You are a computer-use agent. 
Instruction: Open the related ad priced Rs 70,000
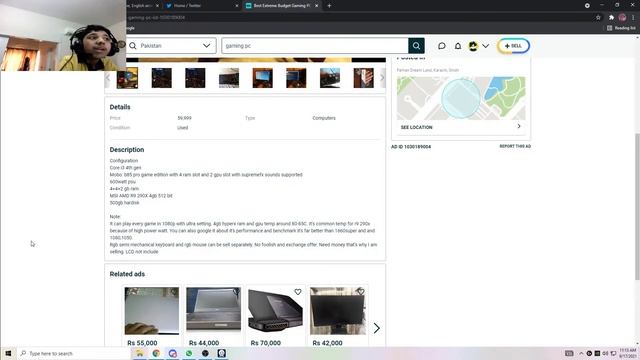coord(275,316)
